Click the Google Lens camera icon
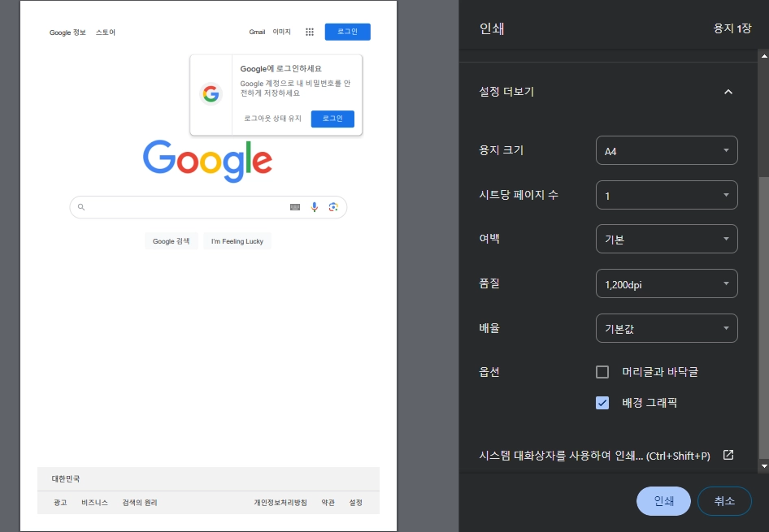Viewport: 769px width, 532px height. pyautogui.click(x=333, y=207)
